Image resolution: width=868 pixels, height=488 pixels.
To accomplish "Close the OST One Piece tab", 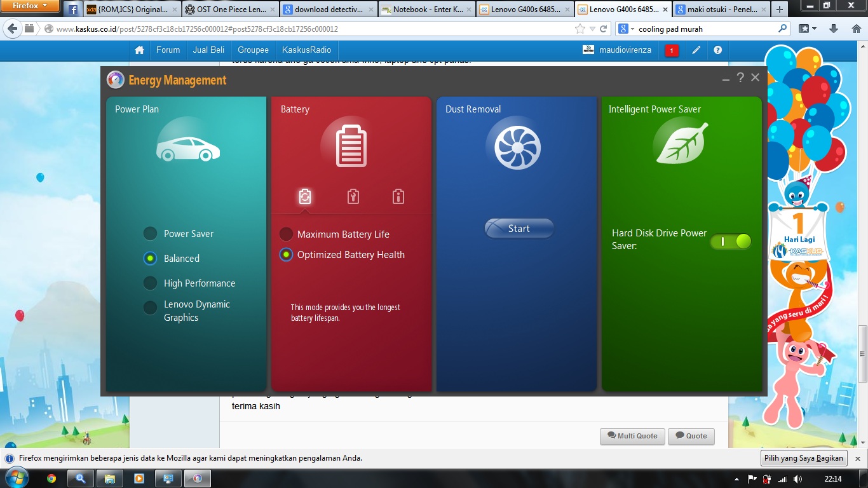I will click(273, 10).
